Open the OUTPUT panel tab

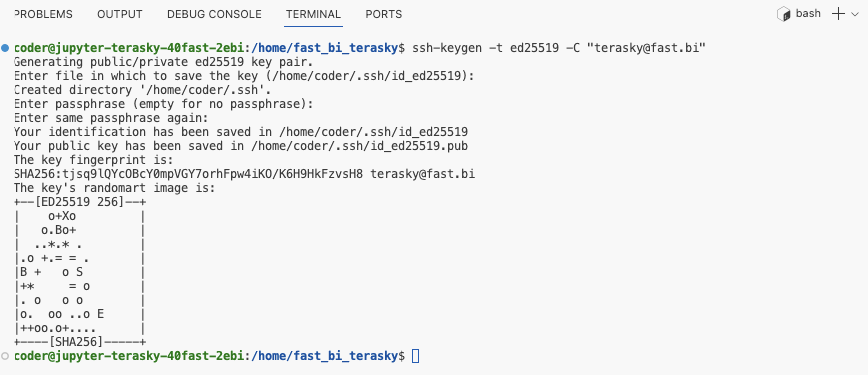[120, 14]
